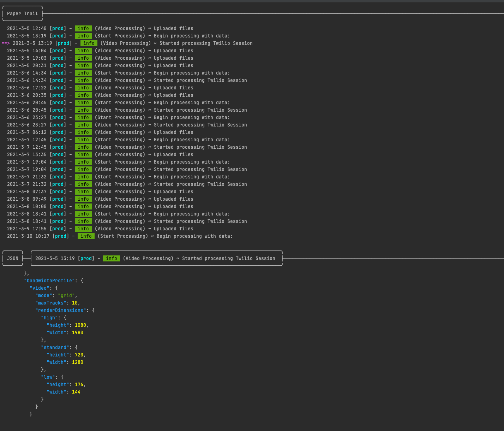504x431 pixels.
Task: Open the 2021-3-7 21:32 Started processing Twilio row
Action: coord(127,184)
